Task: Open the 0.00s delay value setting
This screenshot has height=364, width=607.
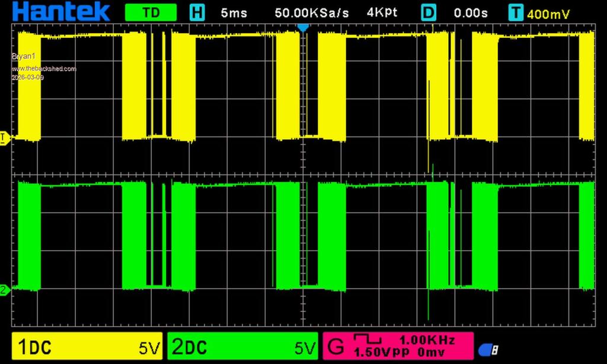Action: click(x=471, y=12)
